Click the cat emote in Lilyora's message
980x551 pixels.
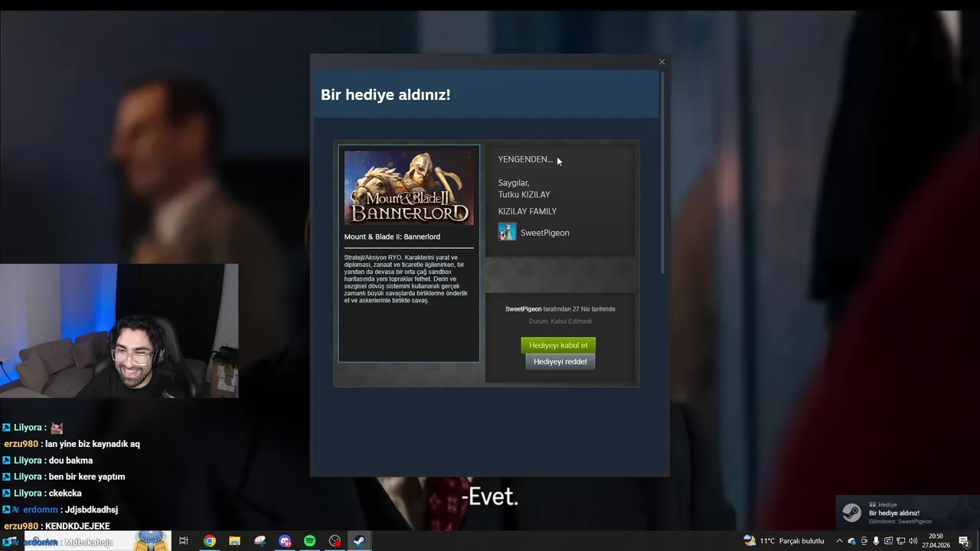click(57, 428)
